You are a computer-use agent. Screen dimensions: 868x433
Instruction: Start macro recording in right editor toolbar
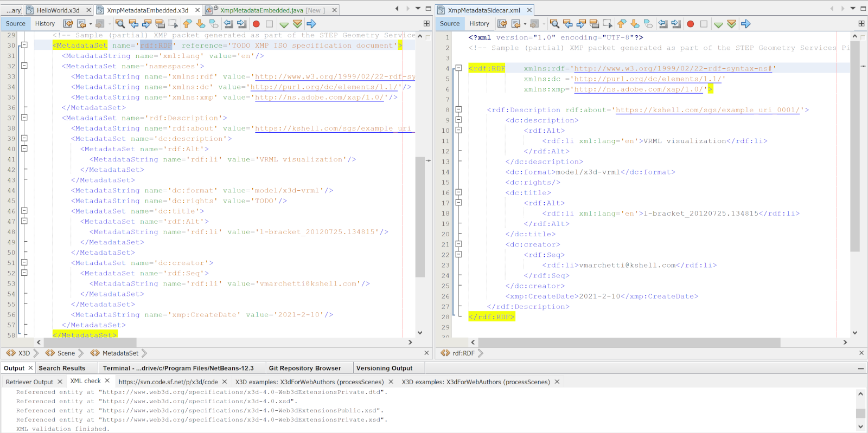(x=690, y=24)
